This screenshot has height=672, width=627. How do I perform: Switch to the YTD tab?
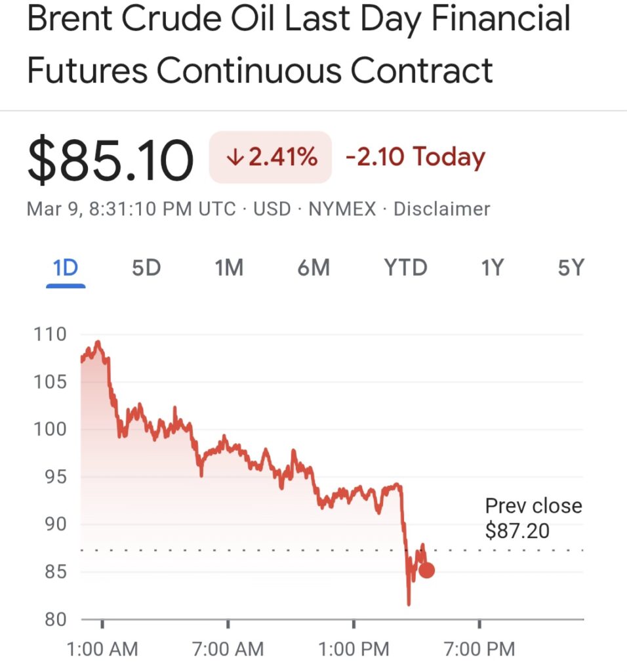(x=405, y=268)
